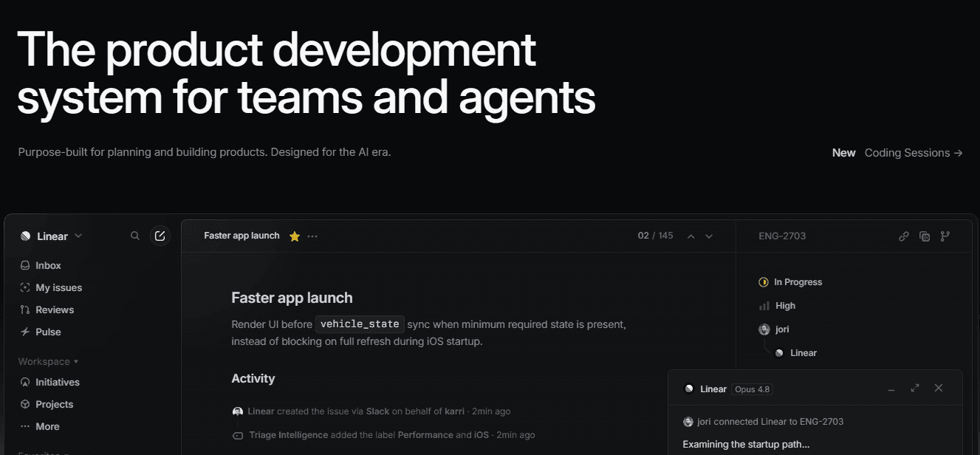Minimize the Linear agent chat panel

coord(891,389)
